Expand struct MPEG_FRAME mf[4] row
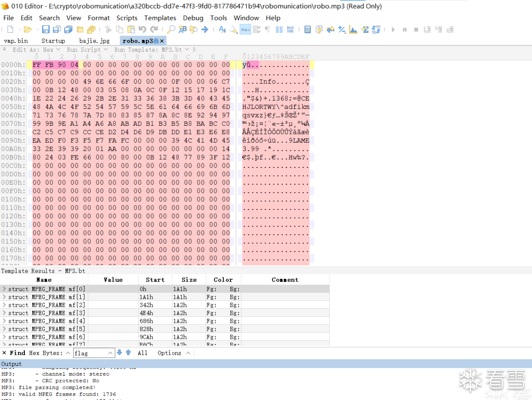 click(4, 321)
